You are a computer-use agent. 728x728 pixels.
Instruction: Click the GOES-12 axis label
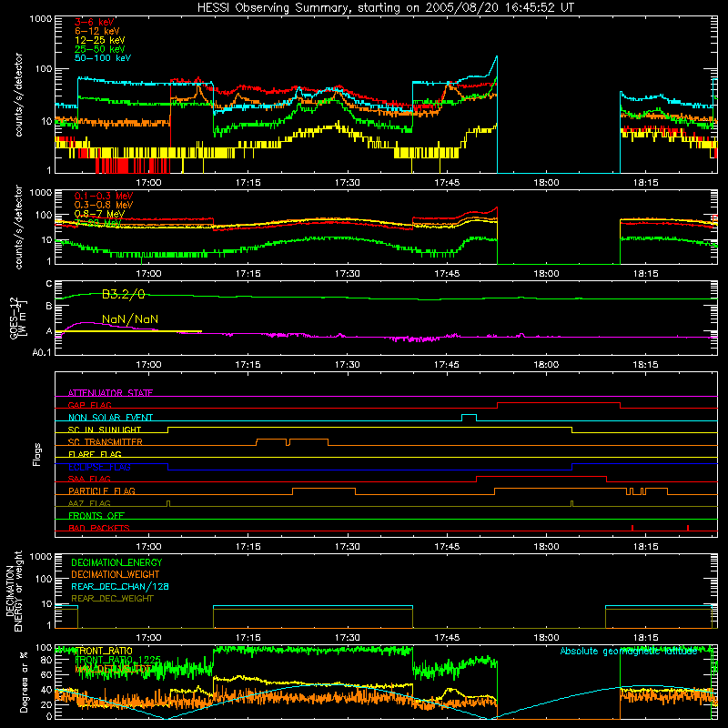[x=17, y=318]
